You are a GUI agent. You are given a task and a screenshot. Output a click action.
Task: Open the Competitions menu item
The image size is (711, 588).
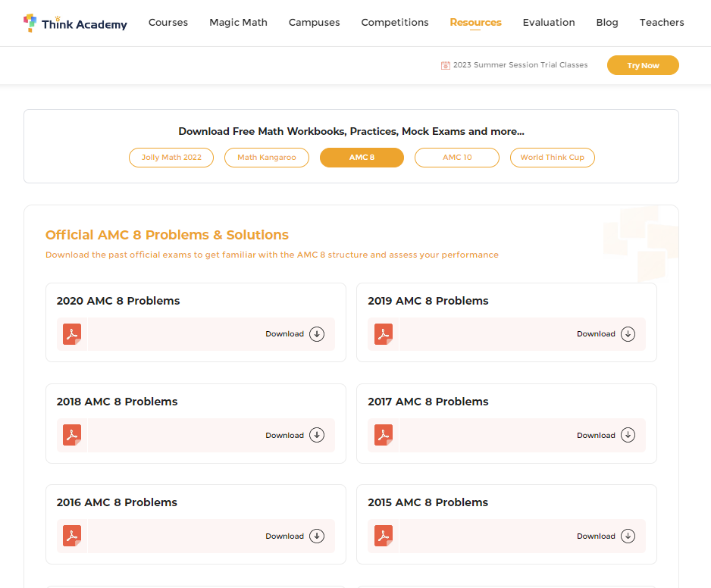pyautogui.click(x=395, y=23)
